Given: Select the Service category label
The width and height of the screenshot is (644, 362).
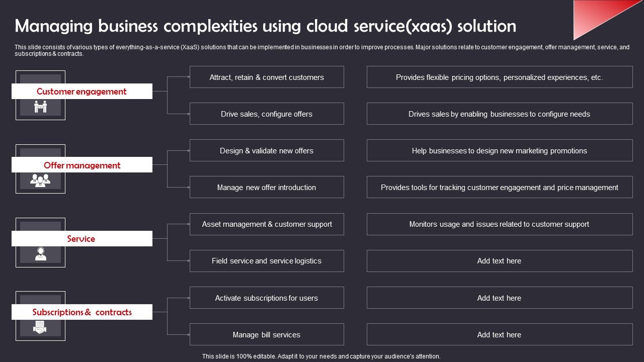Looking at the screenshot, I should (x=82, y=239).
